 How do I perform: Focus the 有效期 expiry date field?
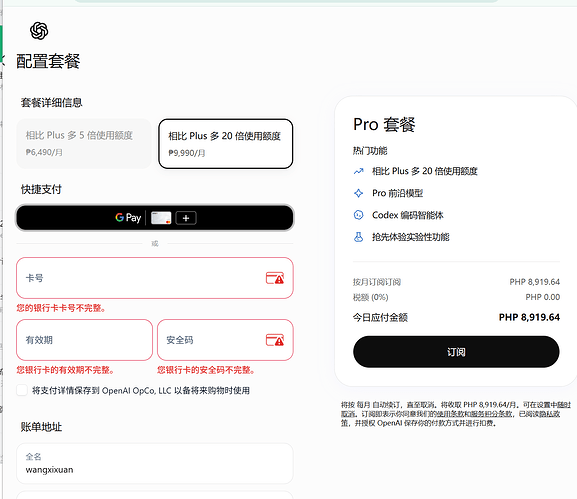click(84, 340)
